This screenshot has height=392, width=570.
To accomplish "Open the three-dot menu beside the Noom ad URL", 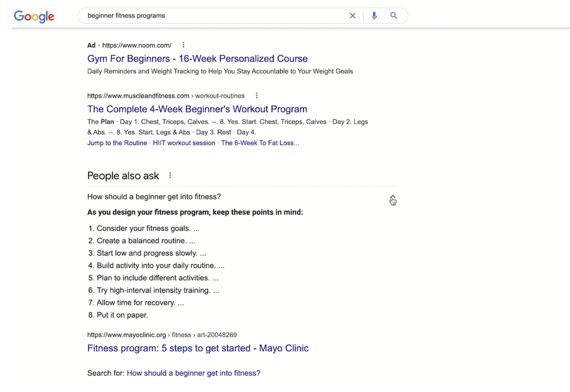I will 183,45.
